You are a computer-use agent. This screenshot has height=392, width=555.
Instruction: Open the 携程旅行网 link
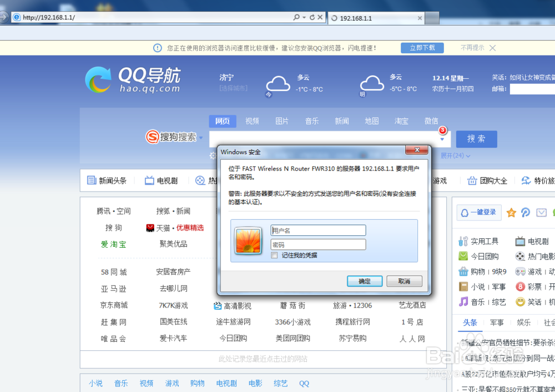352,322
